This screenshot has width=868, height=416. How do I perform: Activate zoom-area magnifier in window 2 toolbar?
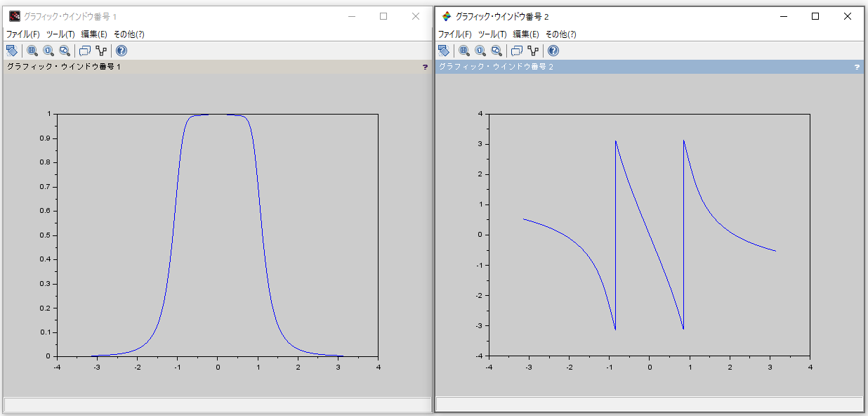(464, 51)
